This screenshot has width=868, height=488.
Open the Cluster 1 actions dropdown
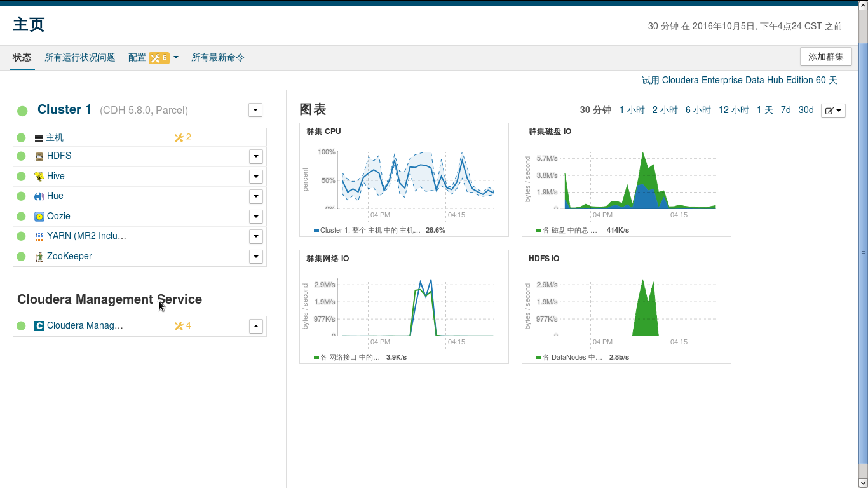tap(255, 110)
